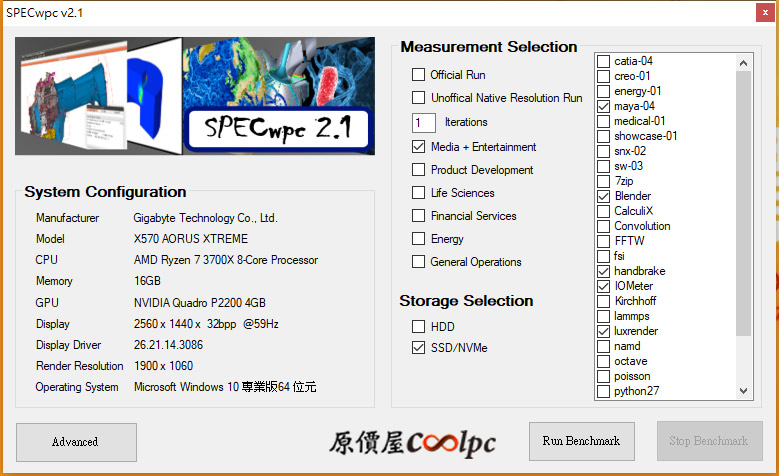Check the HDD storage option
This screenshot has width=779, height=476.
418,326
